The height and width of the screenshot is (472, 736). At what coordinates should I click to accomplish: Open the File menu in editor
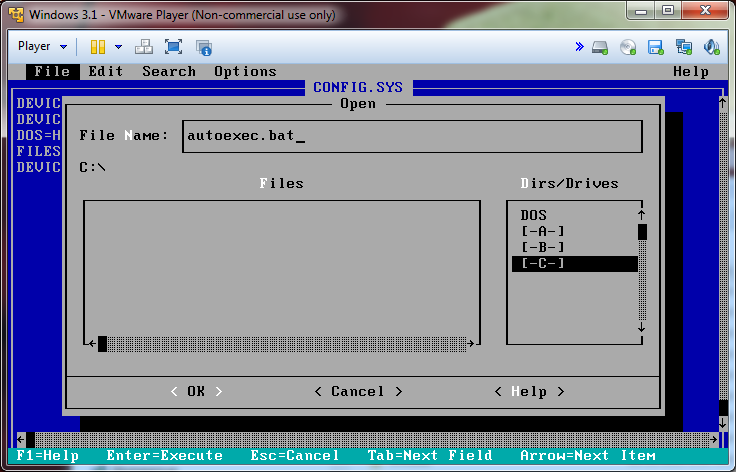[51, 71]
